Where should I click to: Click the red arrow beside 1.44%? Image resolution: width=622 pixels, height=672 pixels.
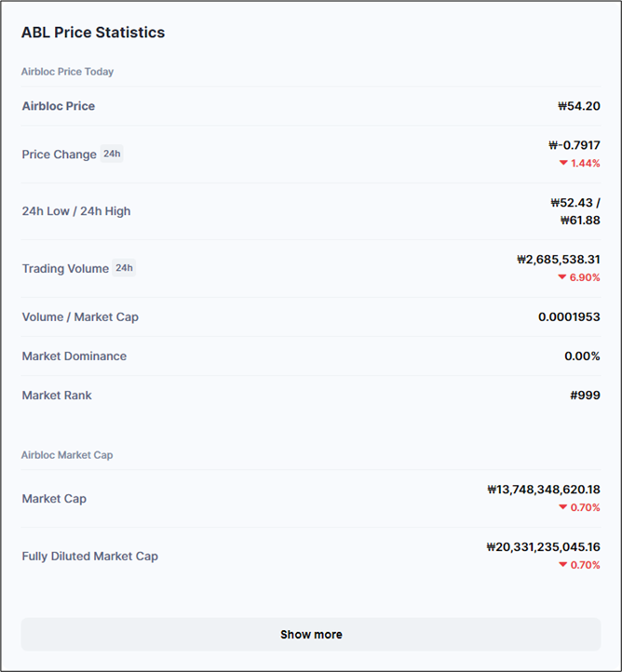click(x=563, y=163)
